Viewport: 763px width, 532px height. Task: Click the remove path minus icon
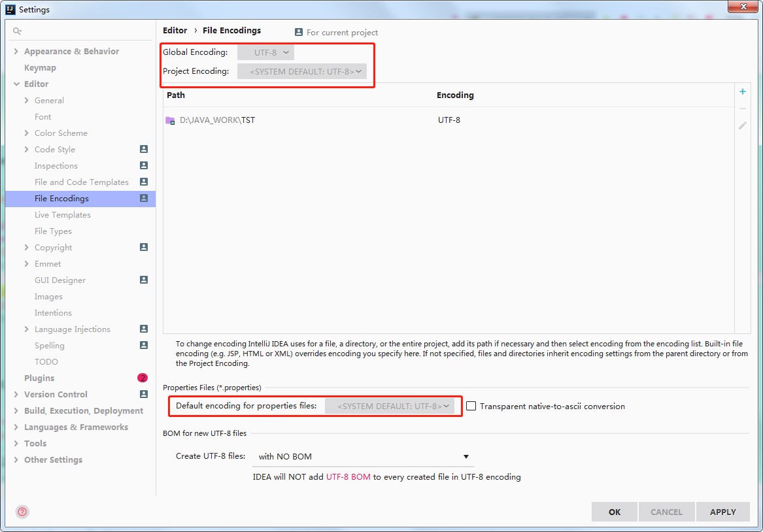point(743,108)
